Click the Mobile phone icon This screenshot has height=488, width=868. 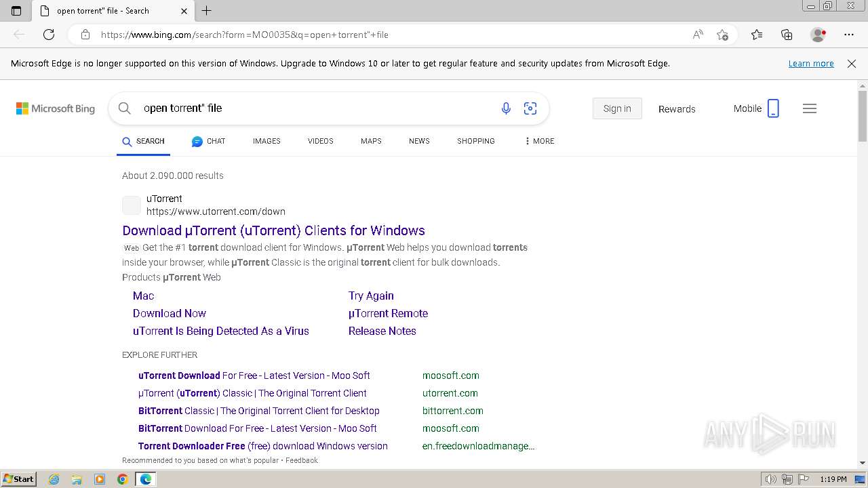point(773,108)
